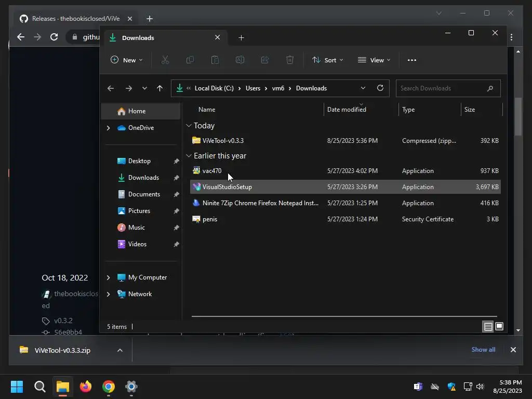
Task: Open the See more three-dots menu
Action: coord(412,60)
